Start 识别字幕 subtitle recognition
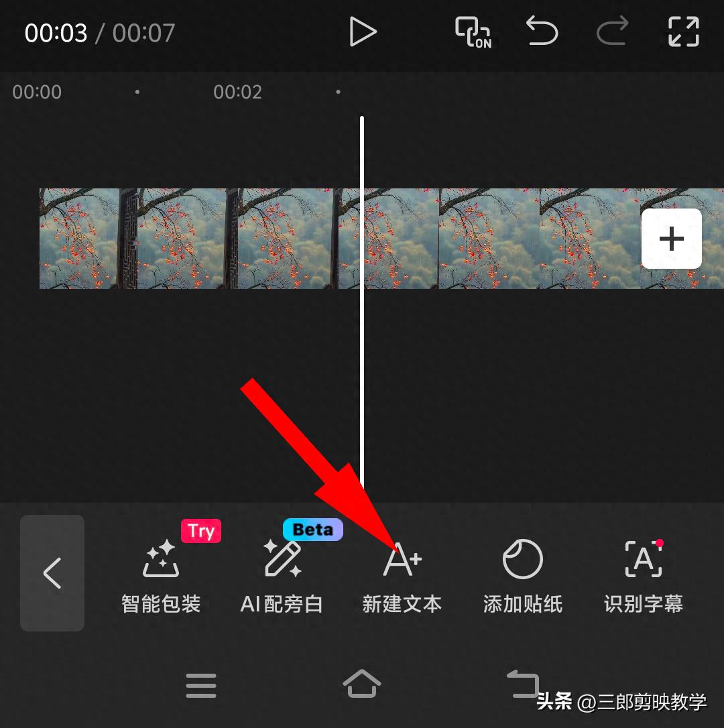Screen dimensions: 724x728 coord(644,577)
